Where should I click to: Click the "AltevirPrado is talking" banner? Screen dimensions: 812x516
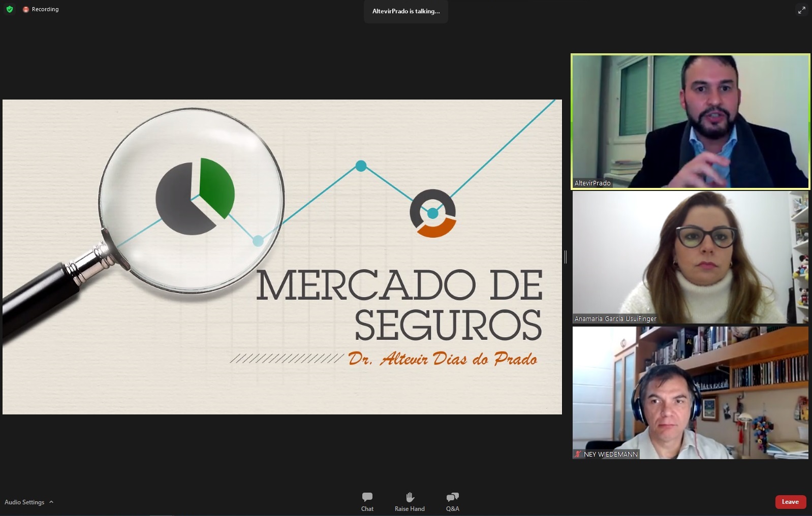405,11
